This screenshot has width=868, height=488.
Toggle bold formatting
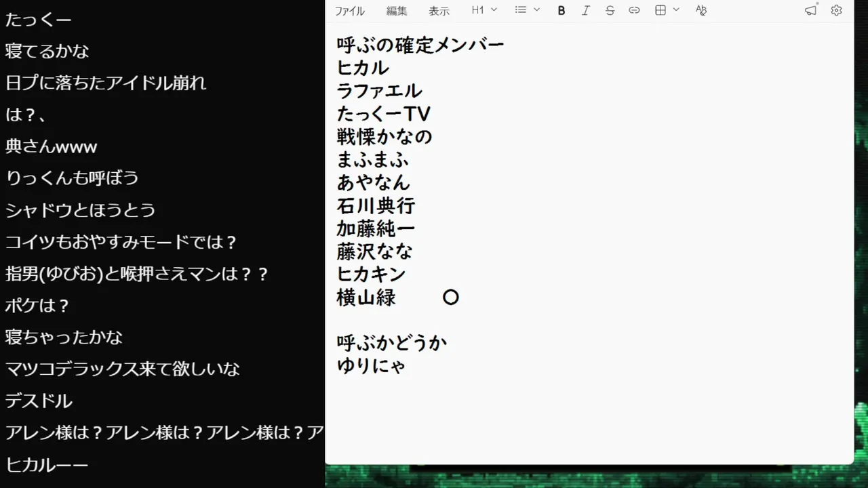(x=561, y=10)
